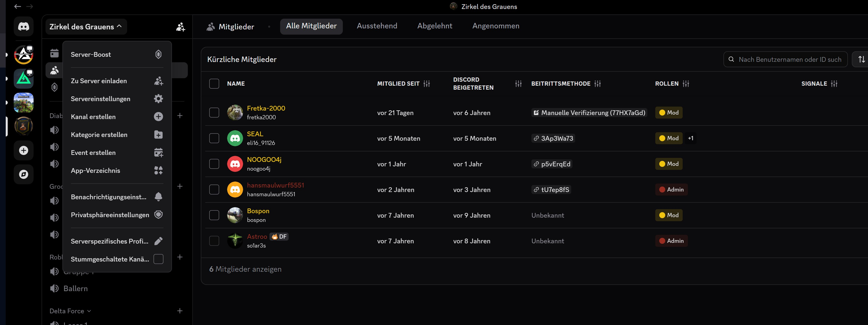The image size is (868, 325).
Task: Join the Ballern voice channel
Action: pos(75,289)
